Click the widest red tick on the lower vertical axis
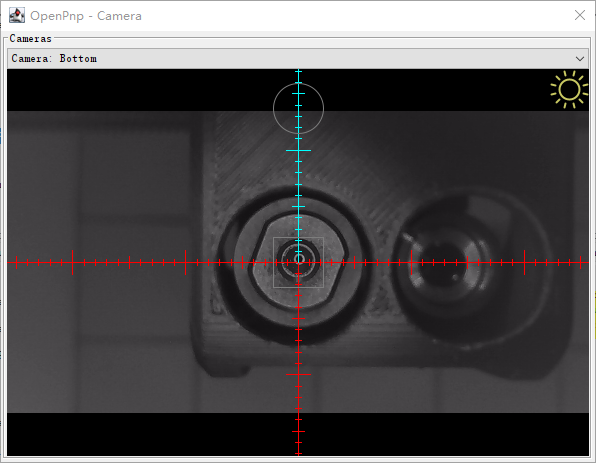 click(x=298, y=374)
